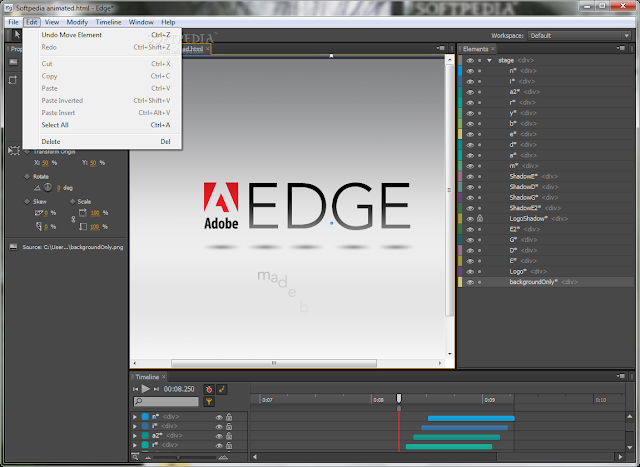Image resolution: width=640 pixels, height=467 pixels.
Task: Close the Timeline panel tab
Action: tap(164, 376)
